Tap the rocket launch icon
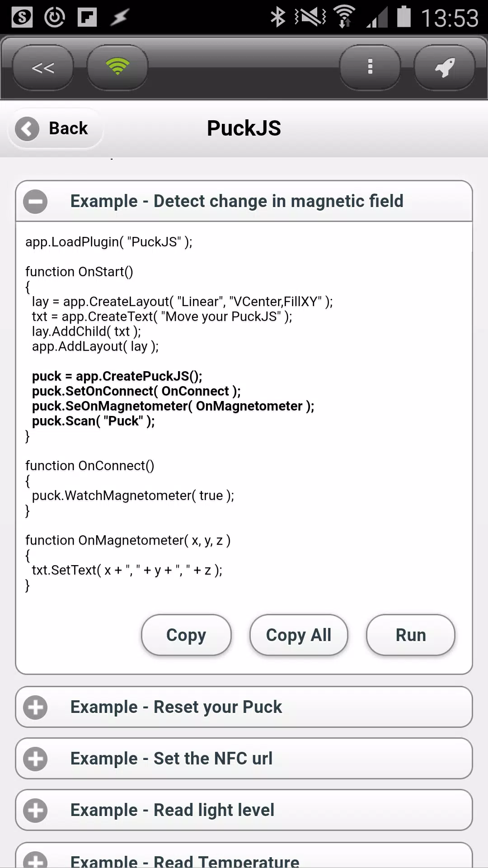Image resolution: width=488 pixels, height=868 pixels. coord(445,67)
